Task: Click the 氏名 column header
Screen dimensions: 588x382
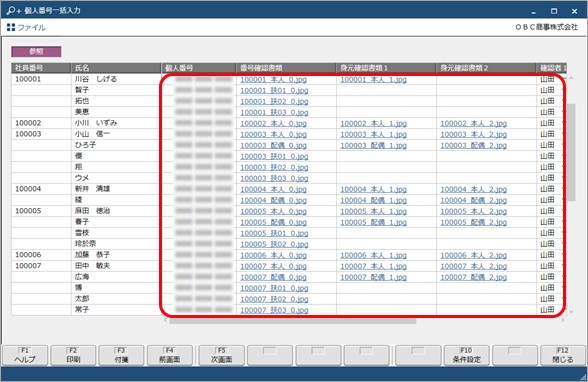Action: point(116,68)
